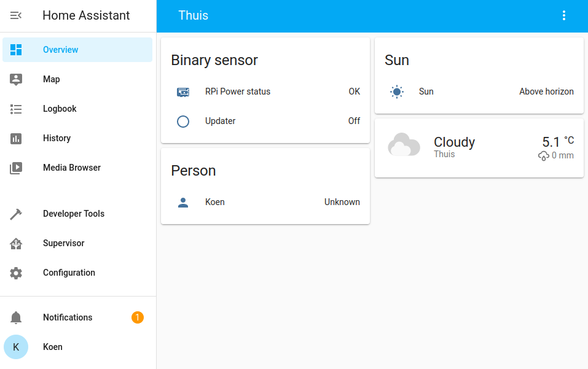
Task: Click the cloudy weather icon
Action: coord(404,146)
